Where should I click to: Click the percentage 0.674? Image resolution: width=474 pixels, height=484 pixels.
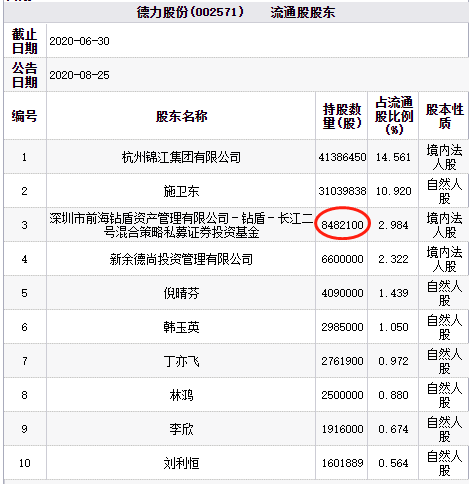(x=393, y=429)
